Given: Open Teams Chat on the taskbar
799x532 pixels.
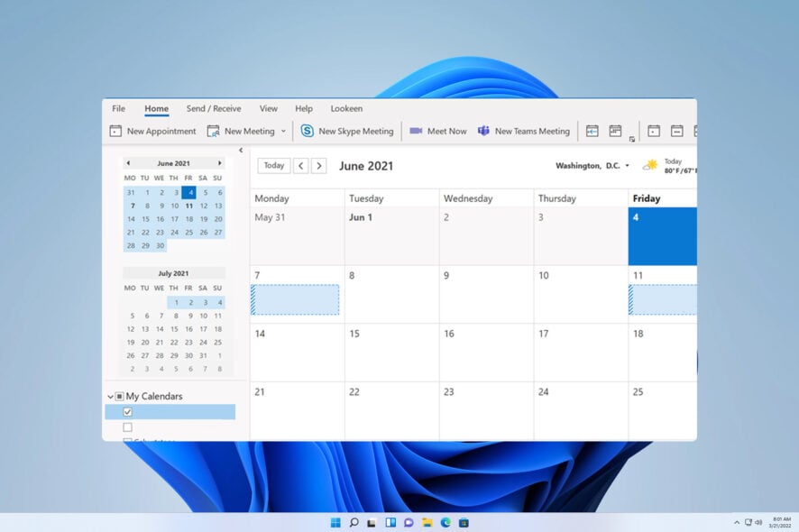Looking at the screenshot, I should 409,522.
